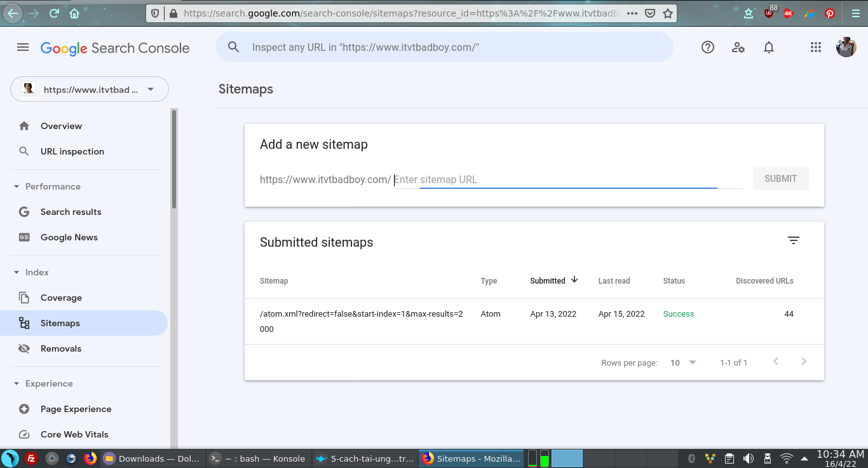
Task: Go forward in Firefox
Action: [34, 13]
